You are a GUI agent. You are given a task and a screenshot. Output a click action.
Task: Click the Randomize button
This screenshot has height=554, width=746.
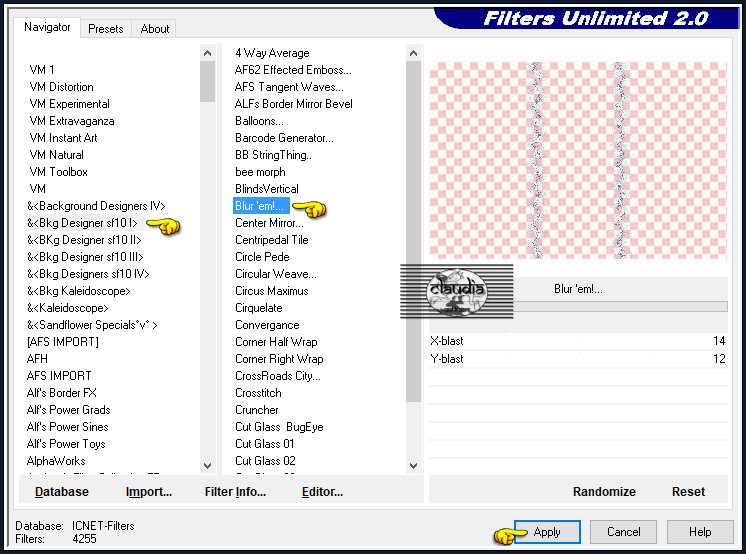(x=604, y=492)
